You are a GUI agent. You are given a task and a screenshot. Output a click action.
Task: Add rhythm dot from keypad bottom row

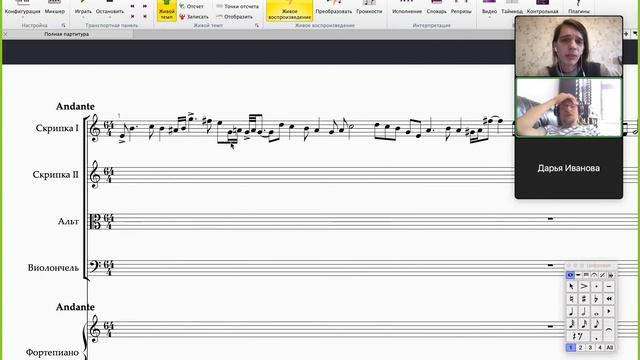(596, 336)
